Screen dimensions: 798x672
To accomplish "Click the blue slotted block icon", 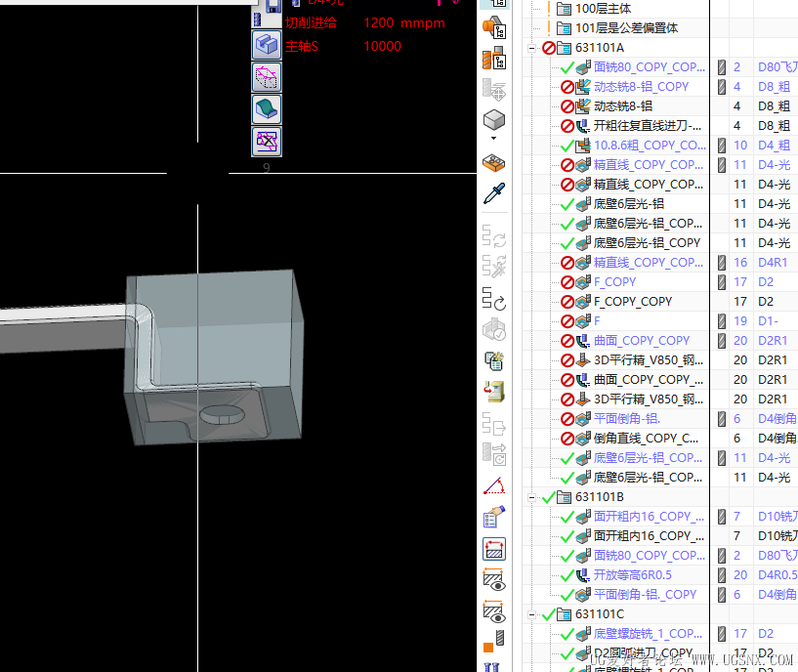I will 267,45.
